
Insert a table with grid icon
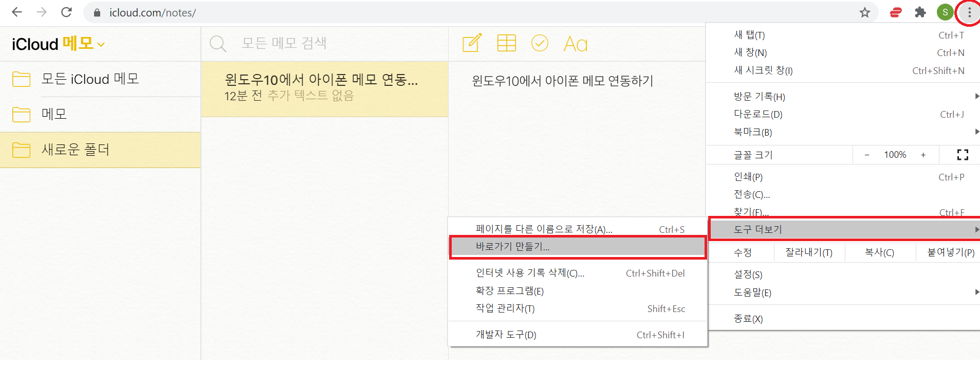tap(506, 43)
